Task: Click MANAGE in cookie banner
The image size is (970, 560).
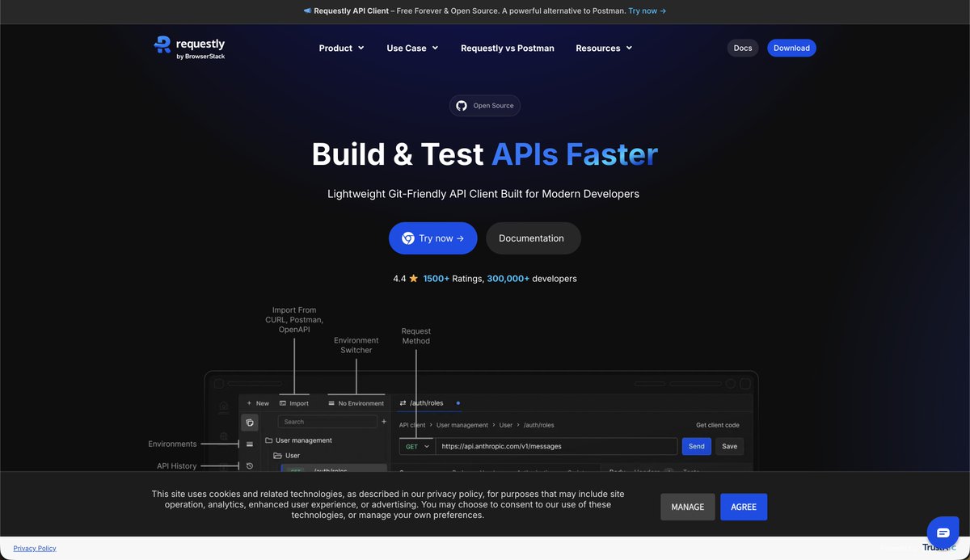Action: point(688,507)
